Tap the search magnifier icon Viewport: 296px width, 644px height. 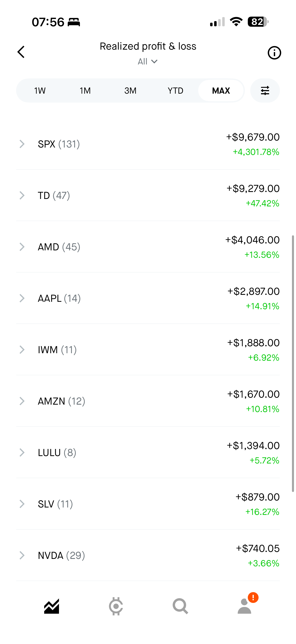(x=180, y=606)
